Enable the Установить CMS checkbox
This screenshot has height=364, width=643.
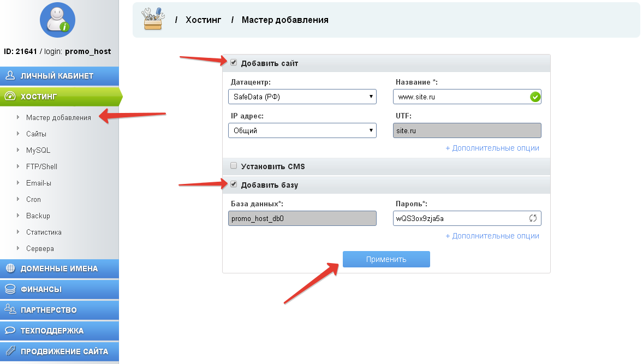[x=234, y=165]
